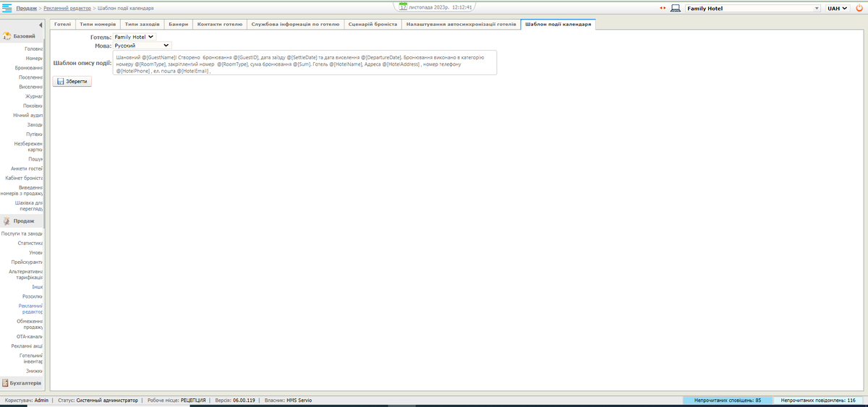Viewport: 868px width, 407px height.
Task: Click the calendar date icon in header
Action: [404, 8]
